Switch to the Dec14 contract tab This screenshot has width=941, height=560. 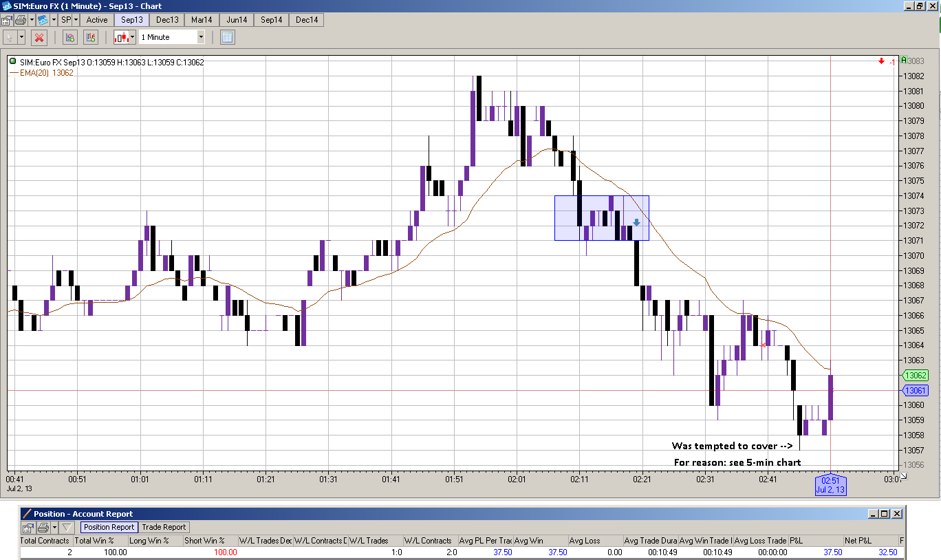click(x=307, y=20)
